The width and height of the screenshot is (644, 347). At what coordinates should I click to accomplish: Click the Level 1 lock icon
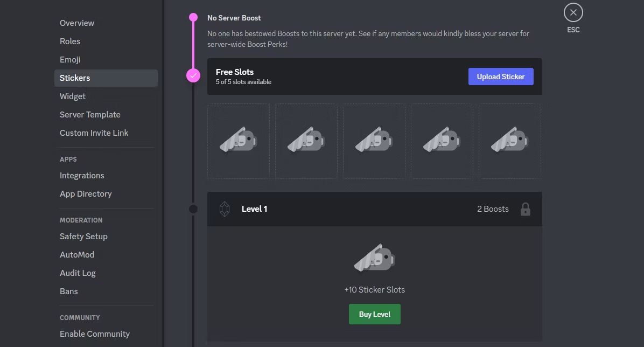(526, 209)
